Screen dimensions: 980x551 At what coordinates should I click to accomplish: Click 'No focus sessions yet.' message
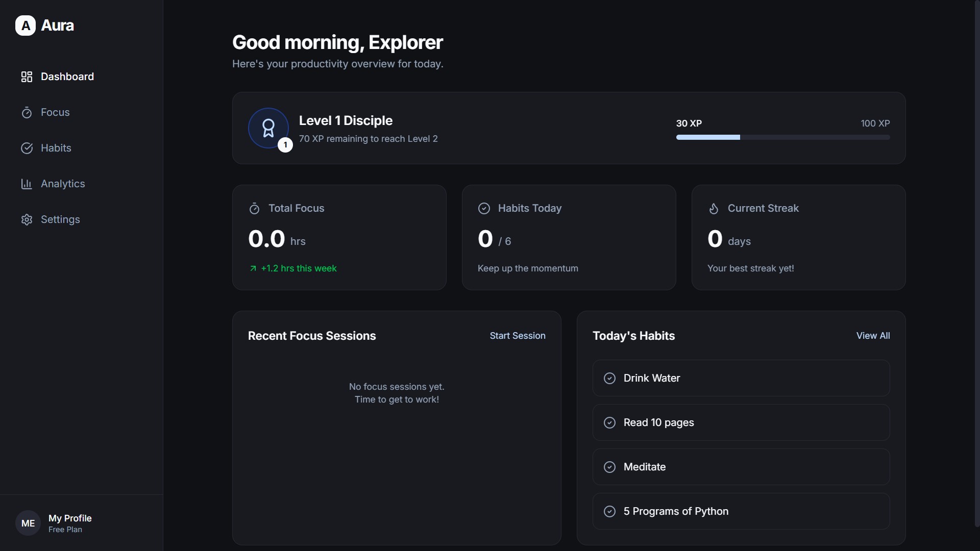click(x=397, y=387)
